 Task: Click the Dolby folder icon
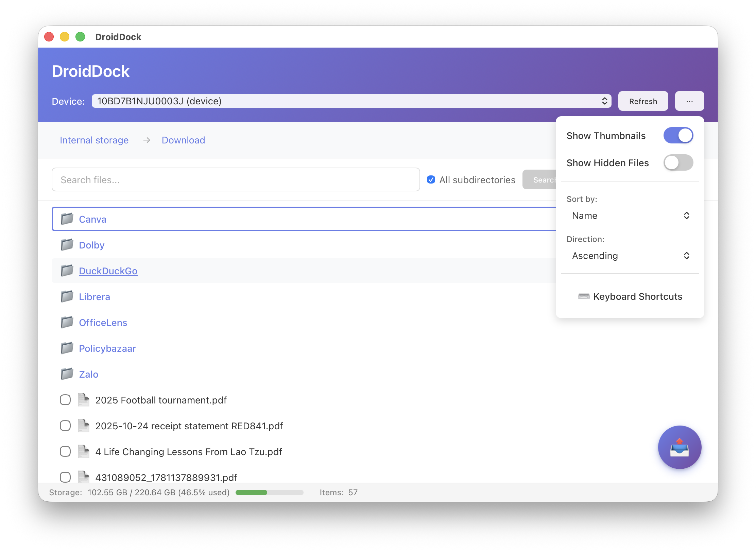coord(67,245)
